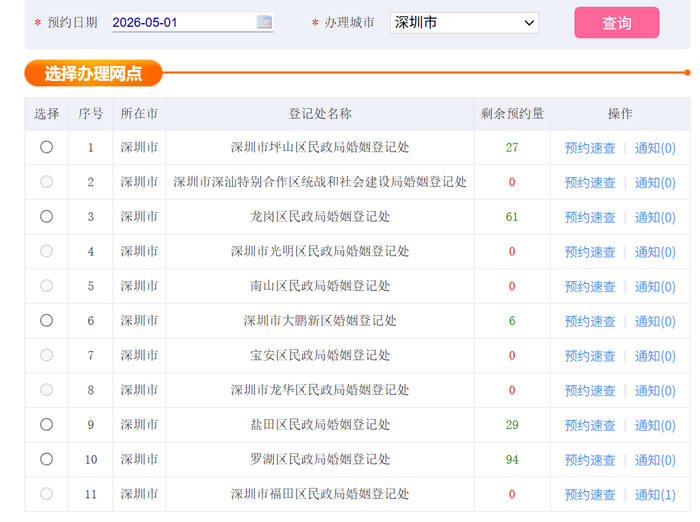This screenshot has width=700, height=522.
Task: Open 通知(0) for 罗湖区民政局 row
Action: point(655,460)
